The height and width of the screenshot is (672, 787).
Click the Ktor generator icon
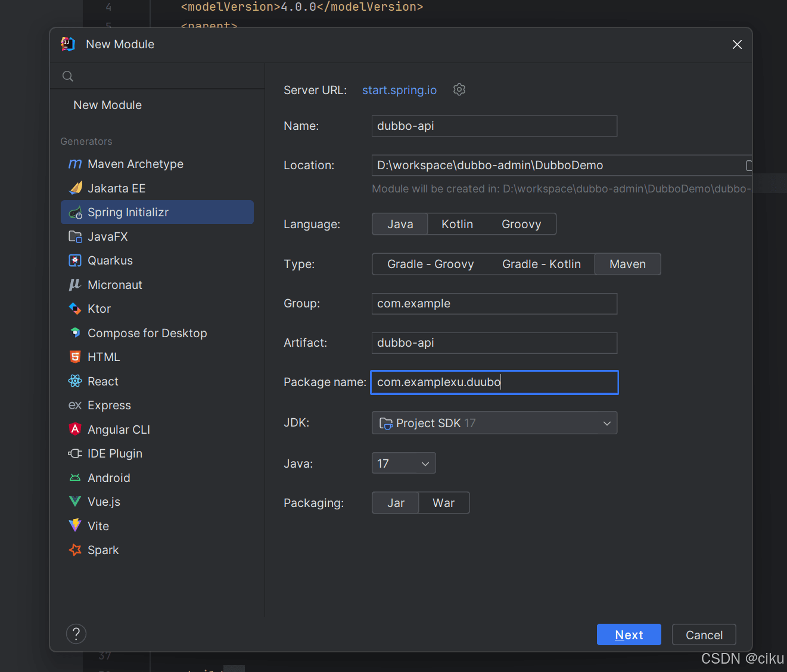coord(75,309)
